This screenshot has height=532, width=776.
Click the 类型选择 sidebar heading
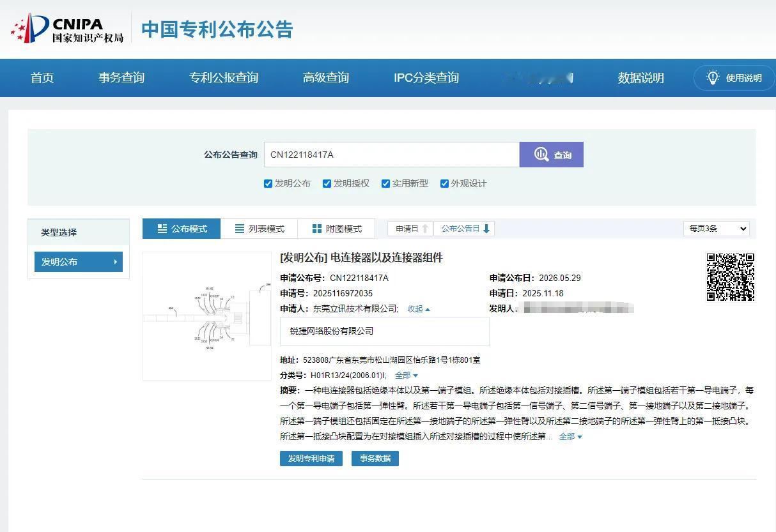click(59, 232)
